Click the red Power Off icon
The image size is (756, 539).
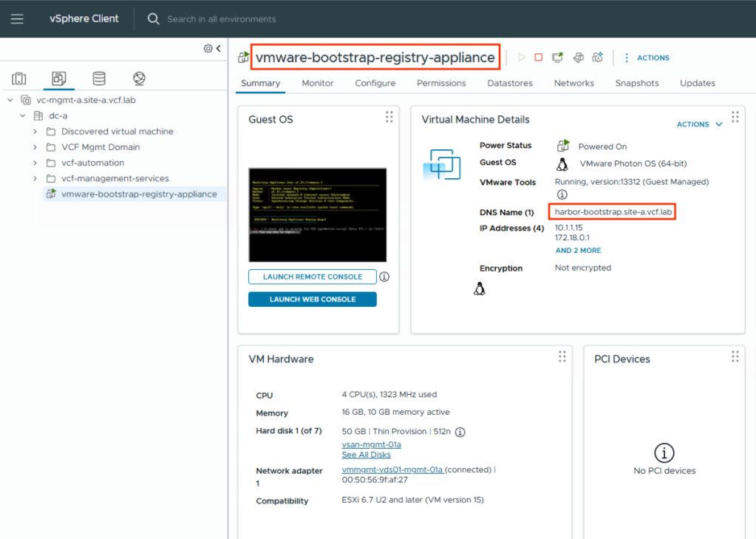click(x=539, y=58)
